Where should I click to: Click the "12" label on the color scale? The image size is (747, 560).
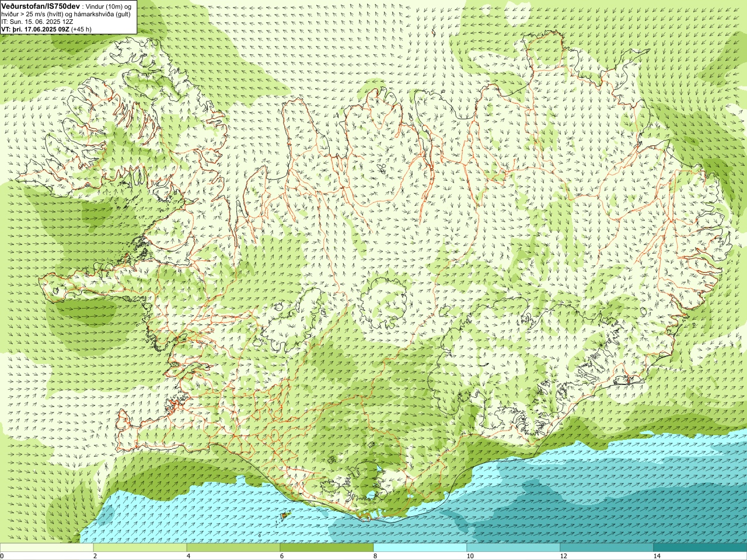(x=563, y=556)
